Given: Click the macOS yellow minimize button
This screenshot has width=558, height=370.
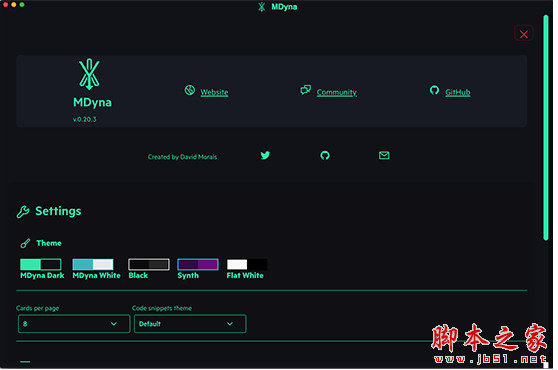Looking at the screenshot, I should [14, 5].
